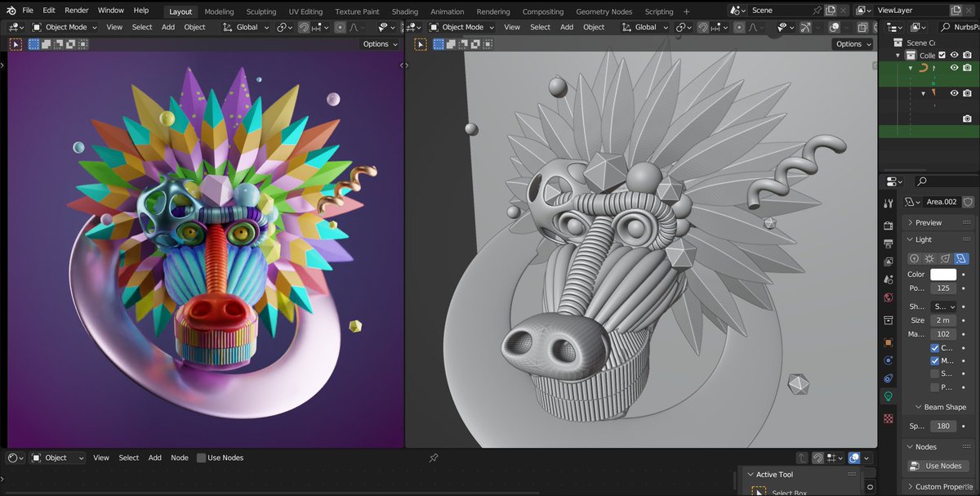980x496 pixels.
Task: Switch to the Sculpting workspace tab
Action: point(261,11)
